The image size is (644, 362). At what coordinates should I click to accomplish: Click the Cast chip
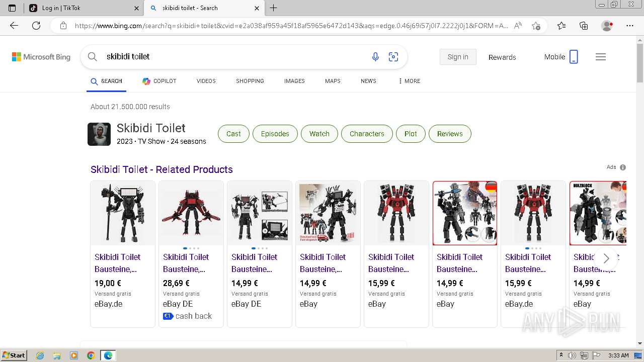[x=233, y=134]
